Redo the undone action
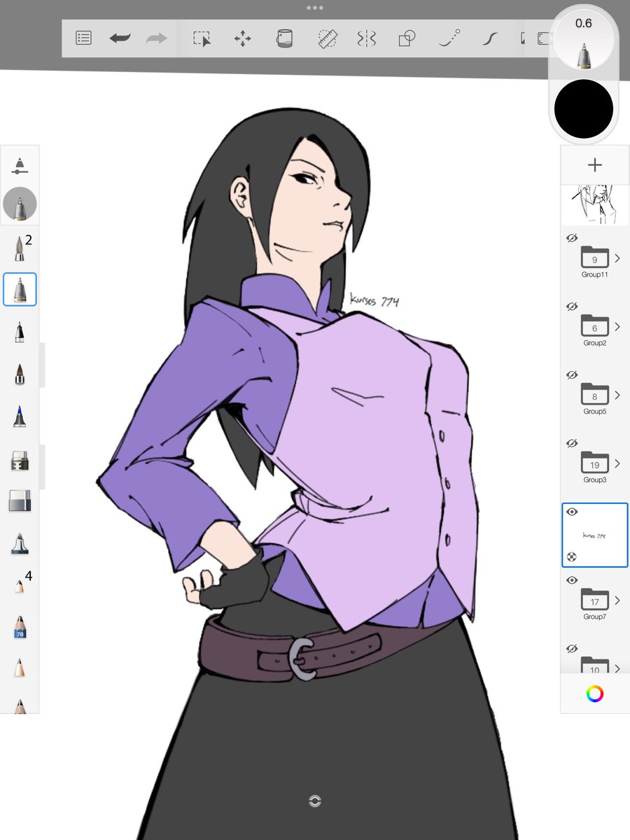The height and width of the screenshot is (840, 630). 157,38
